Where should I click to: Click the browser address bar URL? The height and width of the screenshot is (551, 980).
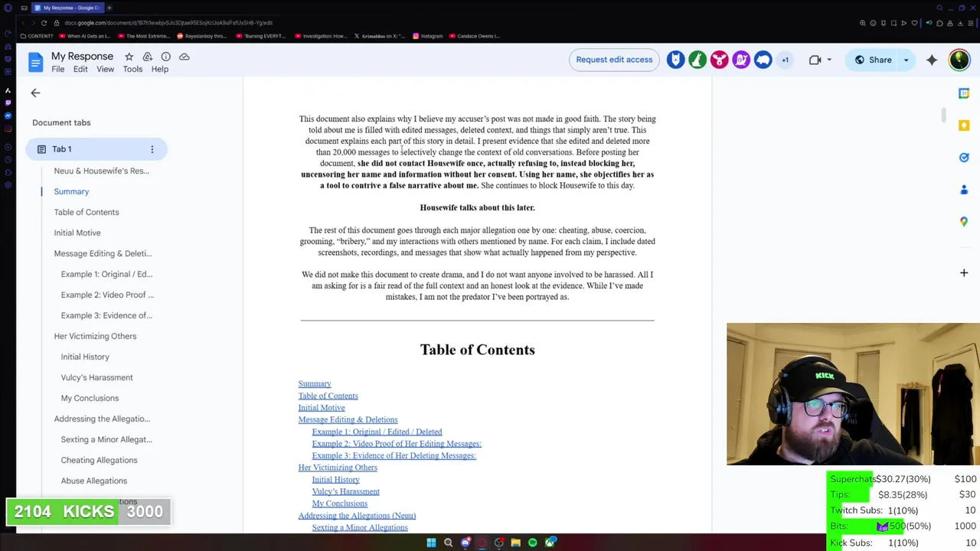click(168, 23)
